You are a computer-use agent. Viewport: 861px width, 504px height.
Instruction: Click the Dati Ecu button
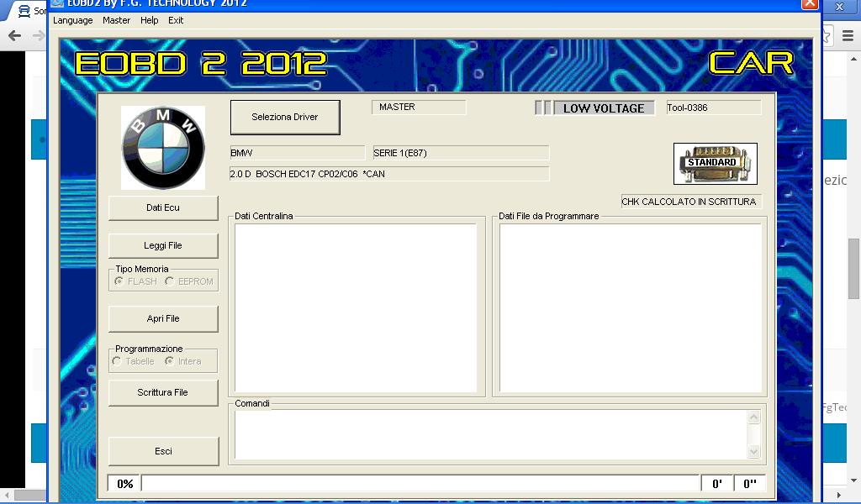point(163,207)
